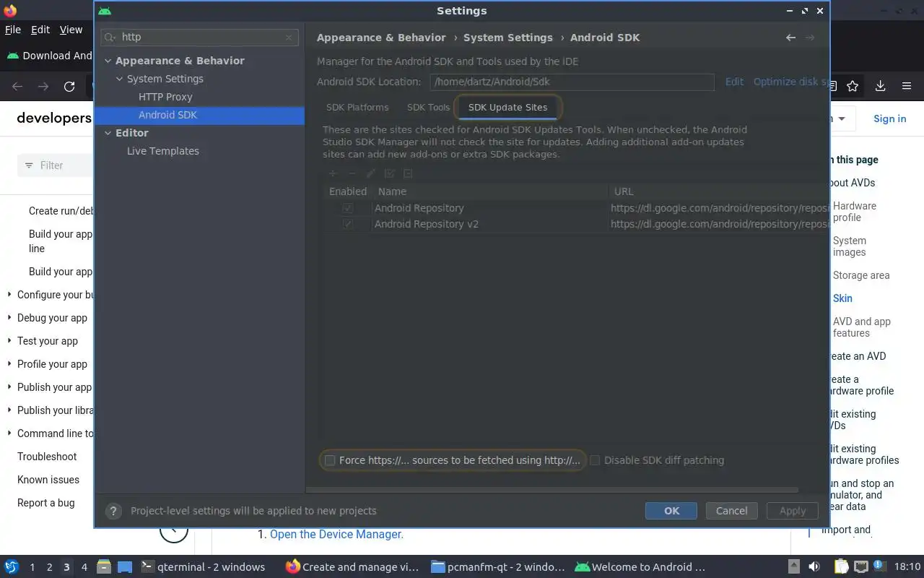Click the Filter box on developers page
This screenshot has width=924, height=578.
tap(55, 165)
